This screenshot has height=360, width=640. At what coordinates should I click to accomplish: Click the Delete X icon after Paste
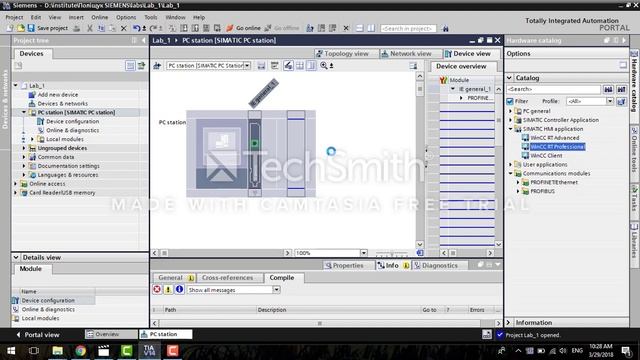click(123, 28)
